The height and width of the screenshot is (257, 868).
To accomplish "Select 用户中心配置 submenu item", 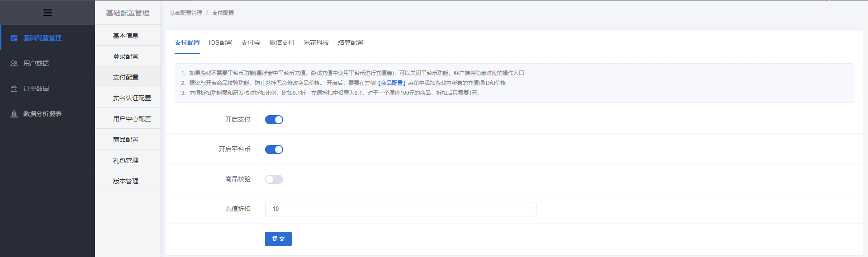I will (128, 118).
